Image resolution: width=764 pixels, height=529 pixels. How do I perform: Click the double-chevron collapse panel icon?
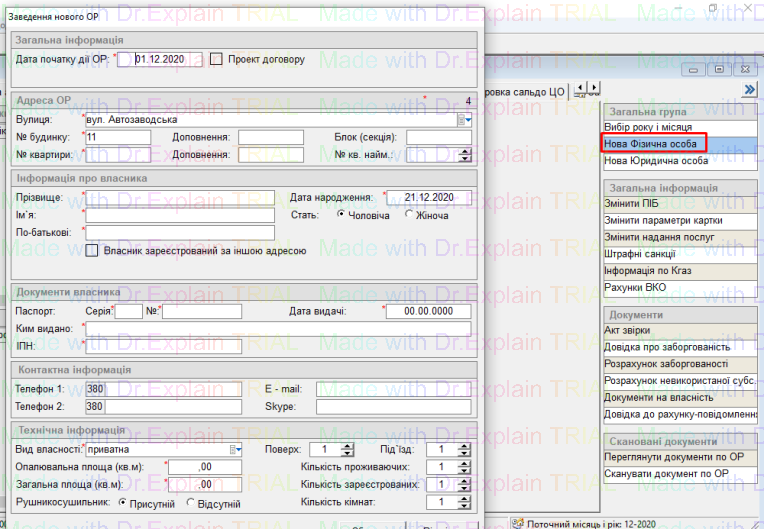coord(748,90)
